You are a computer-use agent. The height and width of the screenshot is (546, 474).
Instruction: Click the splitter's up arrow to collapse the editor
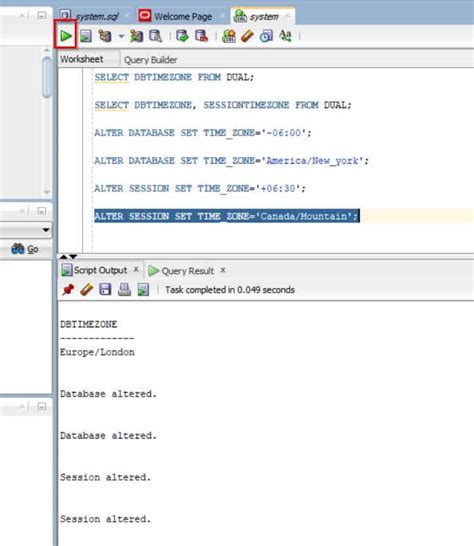coord(63,257)
